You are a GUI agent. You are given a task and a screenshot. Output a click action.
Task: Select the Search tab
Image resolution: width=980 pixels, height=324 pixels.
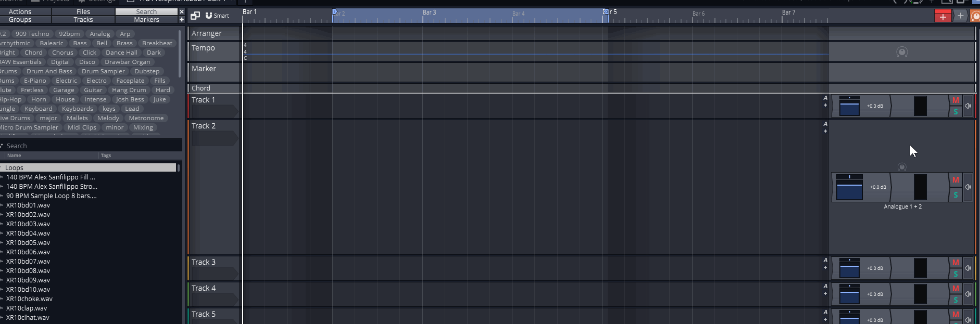pyautogui.click(x=146, y=11)
